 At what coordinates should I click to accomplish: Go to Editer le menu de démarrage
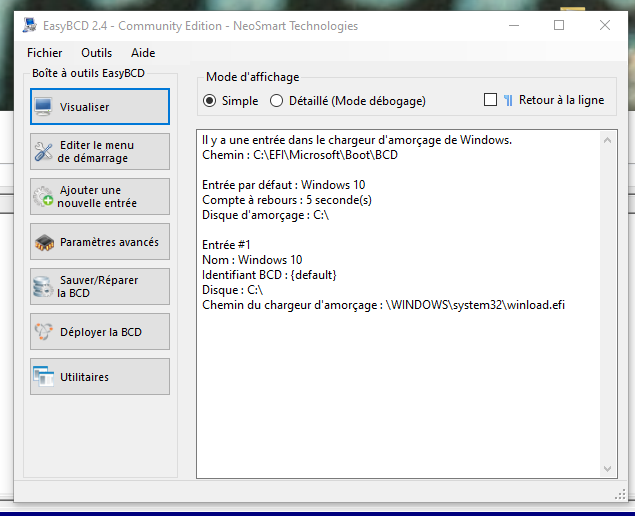tap(100, 151)
